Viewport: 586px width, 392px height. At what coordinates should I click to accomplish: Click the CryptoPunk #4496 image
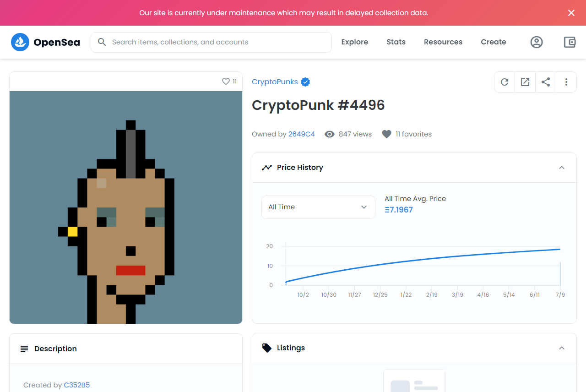126,207
